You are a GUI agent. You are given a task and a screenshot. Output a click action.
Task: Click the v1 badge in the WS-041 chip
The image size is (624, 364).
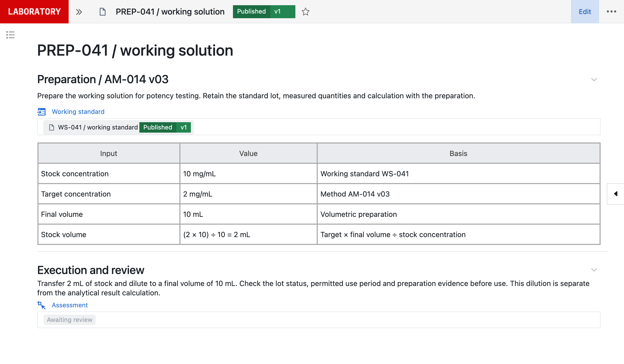coord(184,127)
